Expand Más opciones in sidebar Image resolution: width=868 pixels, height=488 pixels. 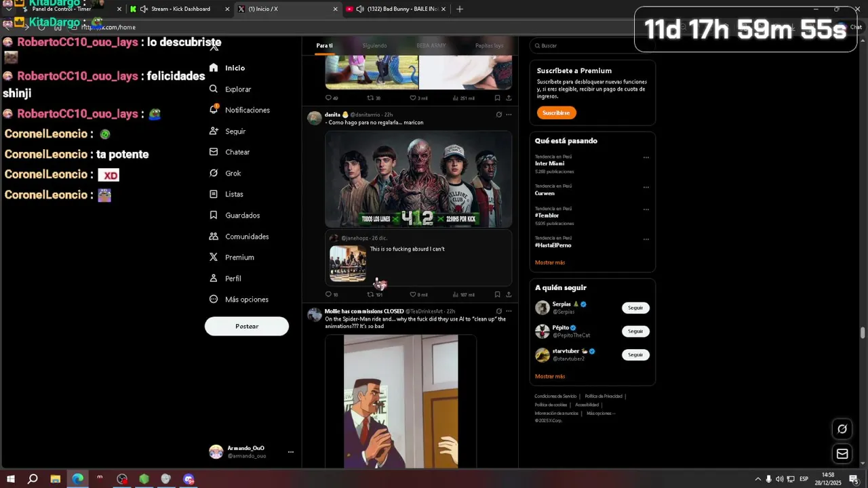pyautogui.click(x=238, y=300)
